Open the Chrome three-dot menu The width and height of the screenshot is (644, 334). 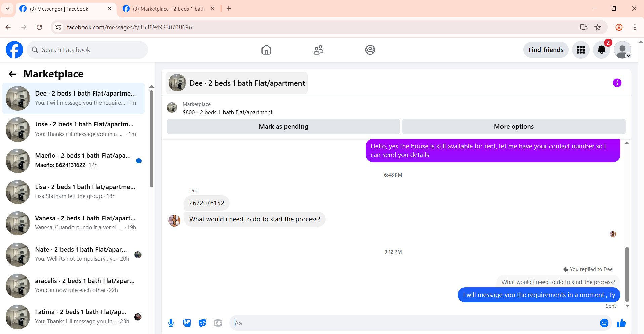[635, 27]
